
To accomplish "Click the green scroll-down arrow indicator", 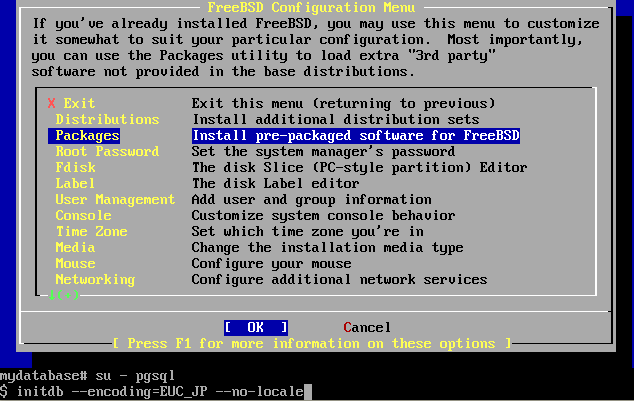I will point(63,295).
